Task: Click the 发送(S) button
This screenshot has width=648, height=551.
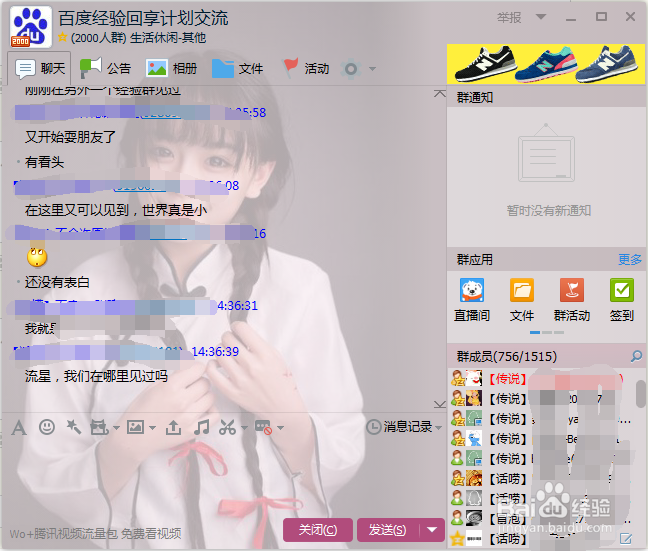Action: pyautogui.click(x=388, y=530)
